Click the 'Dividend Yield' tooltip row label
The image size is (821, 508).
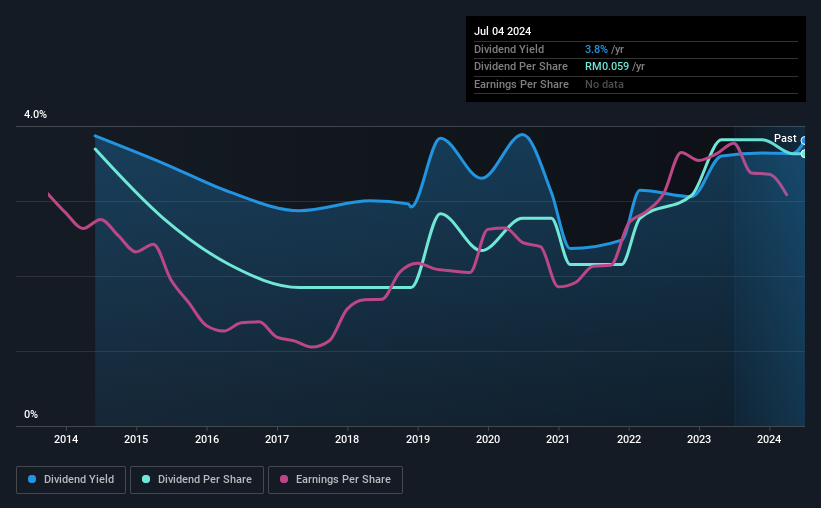coord(509,49)
